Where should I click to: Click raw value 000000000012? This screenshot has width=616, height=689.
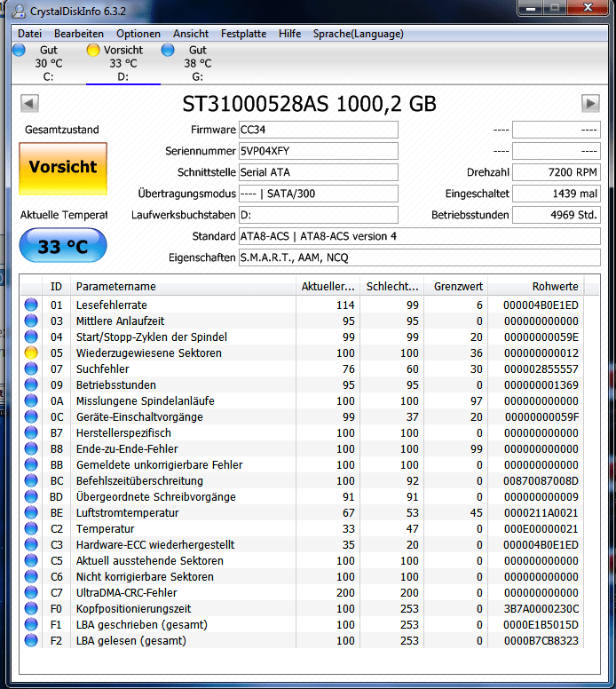[x=541, y=352]
